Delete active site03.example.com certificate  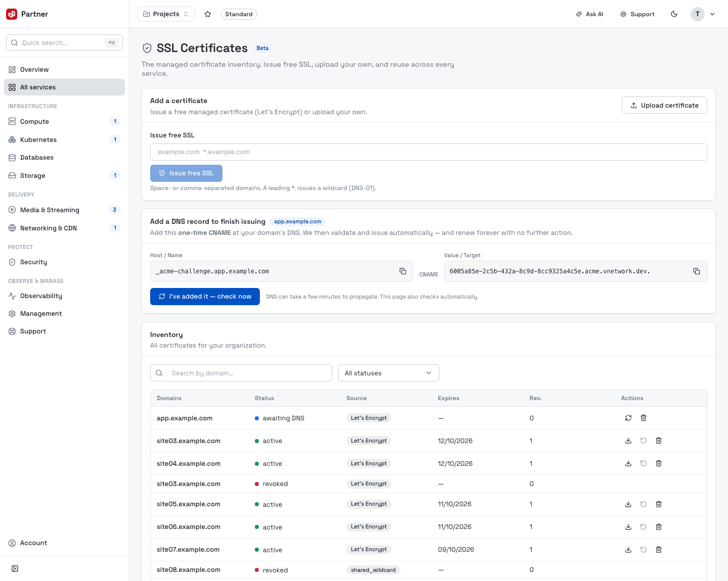tap(659, 441)
